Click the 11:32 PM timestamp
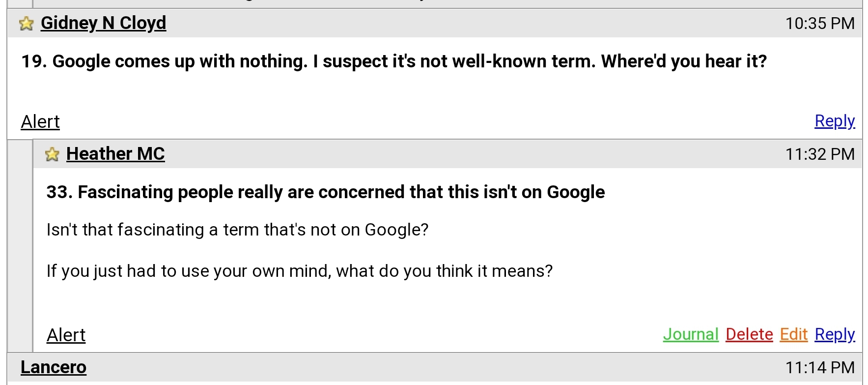Screen dimensions: 868x385 (819, 154)
